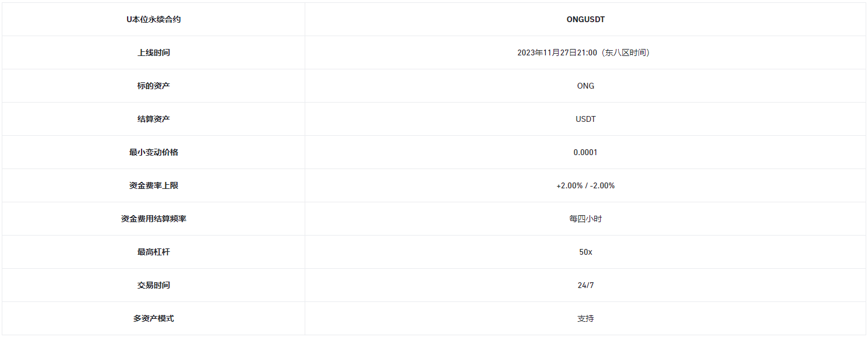Select the ONGUSDT header cell
Screen dimensions: 868x337
(585, 19)
